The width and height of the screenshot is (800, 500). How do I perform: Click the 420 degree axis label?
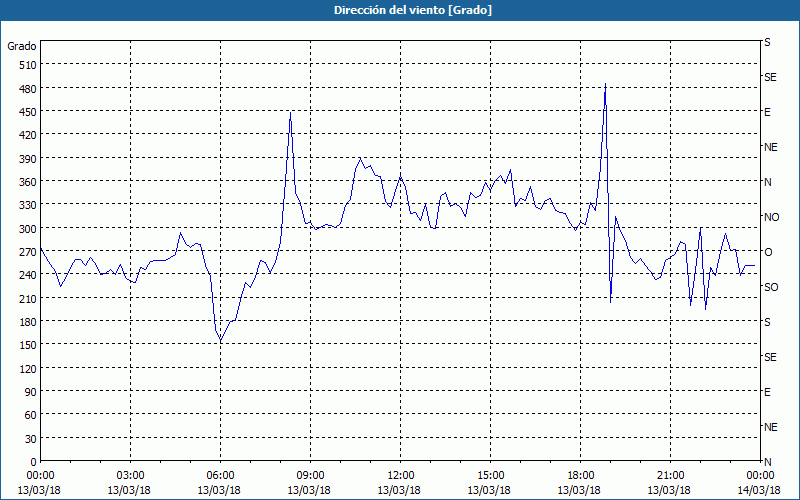28,135
